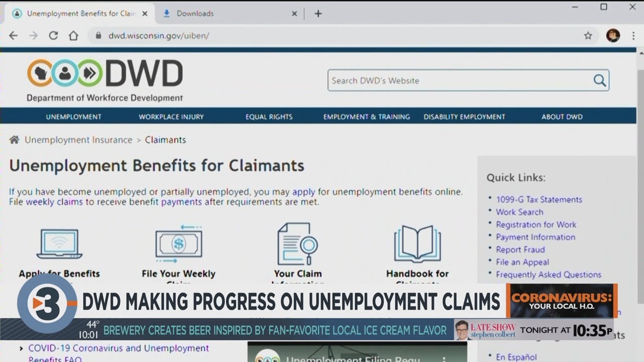Bookmark this page with the star icon
Image resolution: width=644 pixels, height=362 pixels.
click(x=588, y=36)
